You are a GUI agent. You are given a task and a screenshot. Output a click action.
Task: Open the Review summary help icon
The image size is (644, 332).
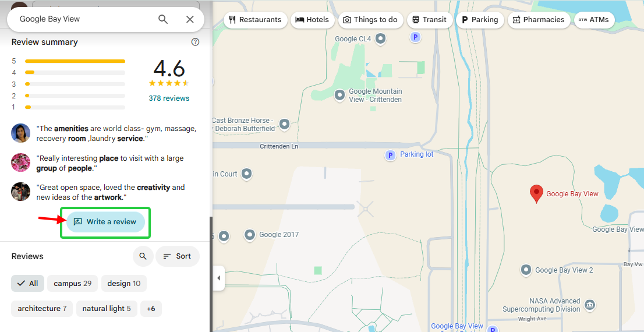pos(196,42)
